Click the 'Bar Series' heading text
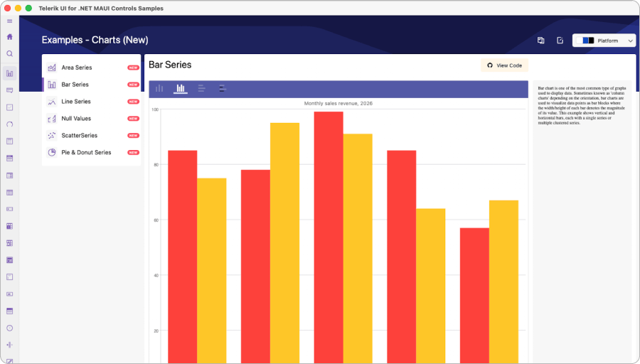The height and width of the screenshot is (364, 640). tap(170, 65)
